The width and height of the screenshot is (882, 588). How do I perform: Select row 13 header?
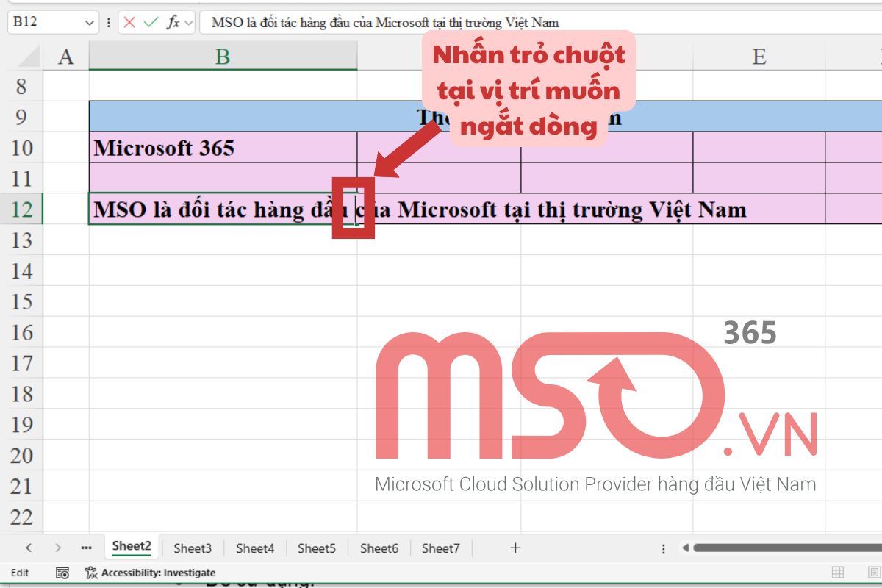[x=21, y=240]
